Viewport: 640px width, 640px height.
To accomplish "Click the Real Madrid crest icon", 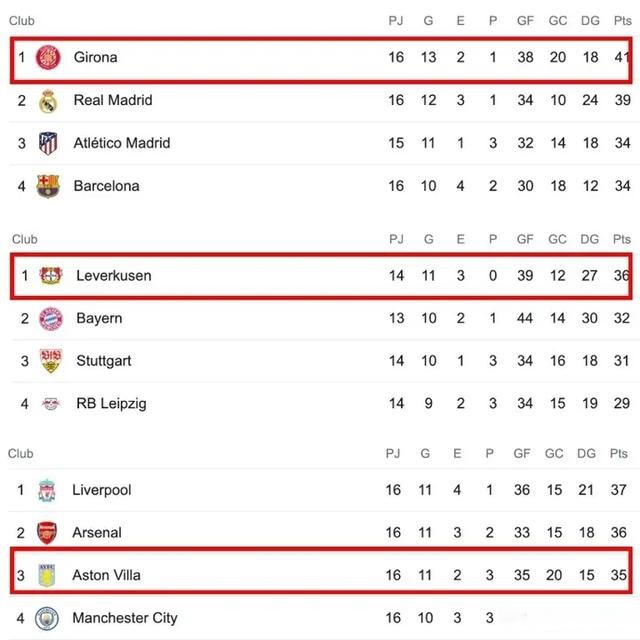I will 48,100.
